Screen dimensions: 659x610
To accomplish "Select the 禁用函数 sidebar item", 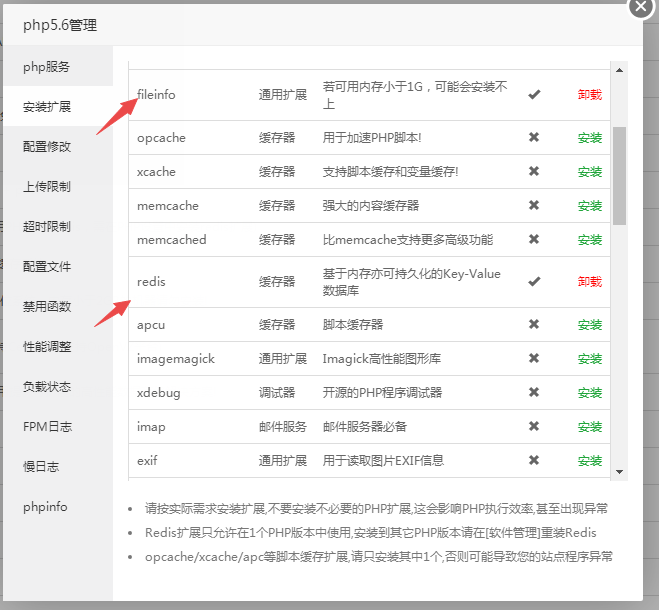I will (47, 307).
